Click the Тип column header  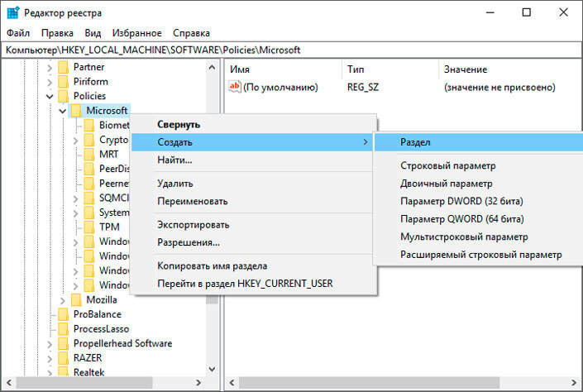(x=390, y=69)
